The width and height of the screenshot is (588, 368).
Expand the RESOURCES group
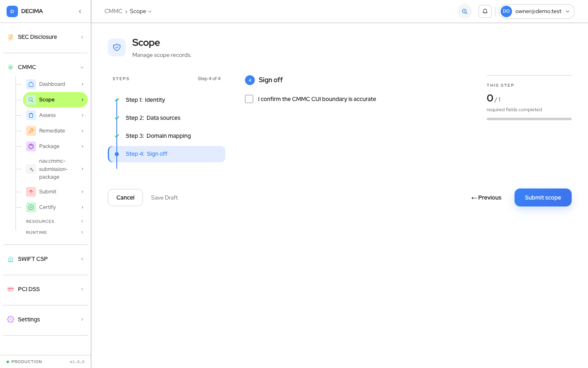coord(55,222)
